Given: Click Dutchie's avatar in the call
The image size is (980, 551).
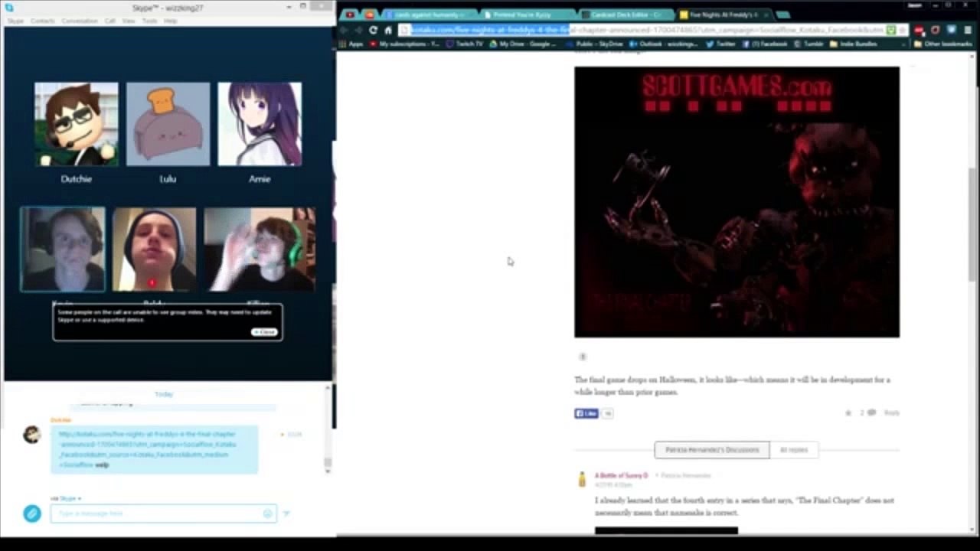Looking at the screenshot, I should pos(77,124).
